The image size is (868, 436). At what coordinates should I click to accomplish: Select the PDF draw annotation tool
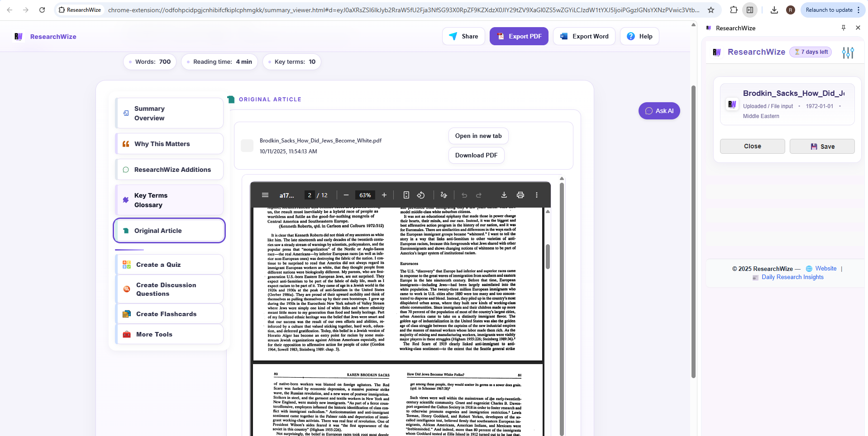click(444, 195)
